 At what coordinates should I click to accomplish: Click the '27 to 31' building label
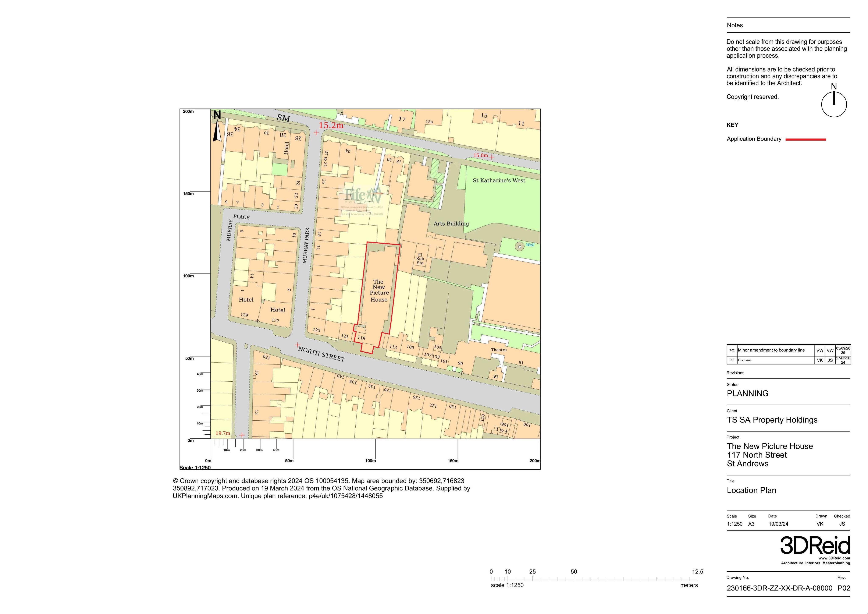click(x=325, y=159)
